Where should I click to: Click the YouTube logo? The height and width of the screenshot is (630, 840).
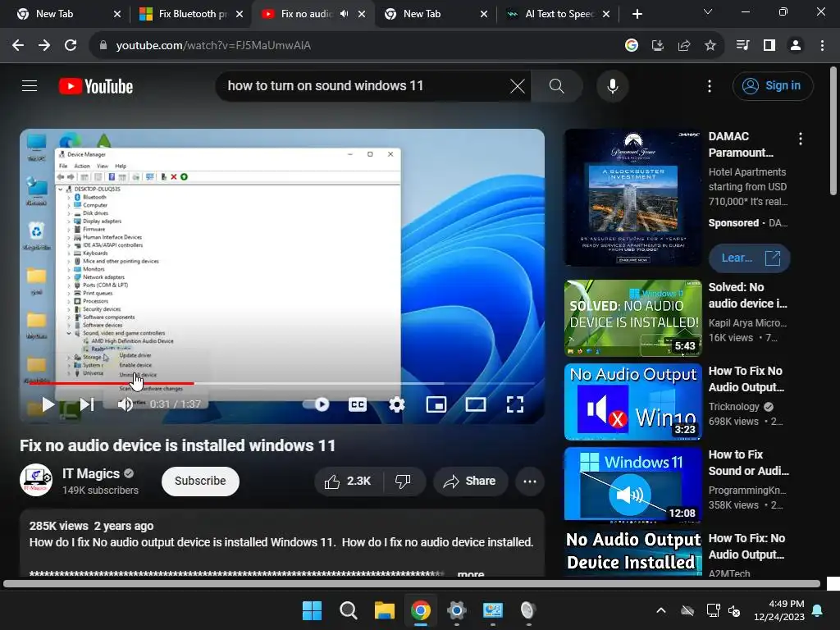click(x=96, y=86)
